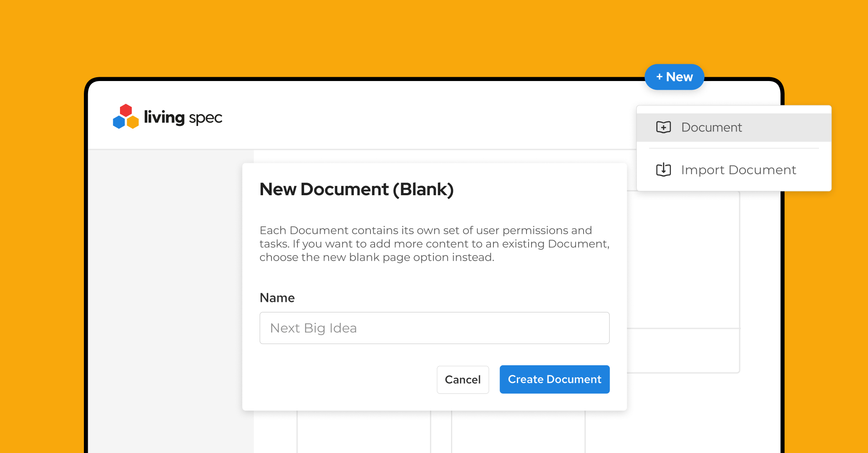This screenshot has width=868, height=453.
Task: Click the yellow hexagon in the logo
Action: [133, 122]
